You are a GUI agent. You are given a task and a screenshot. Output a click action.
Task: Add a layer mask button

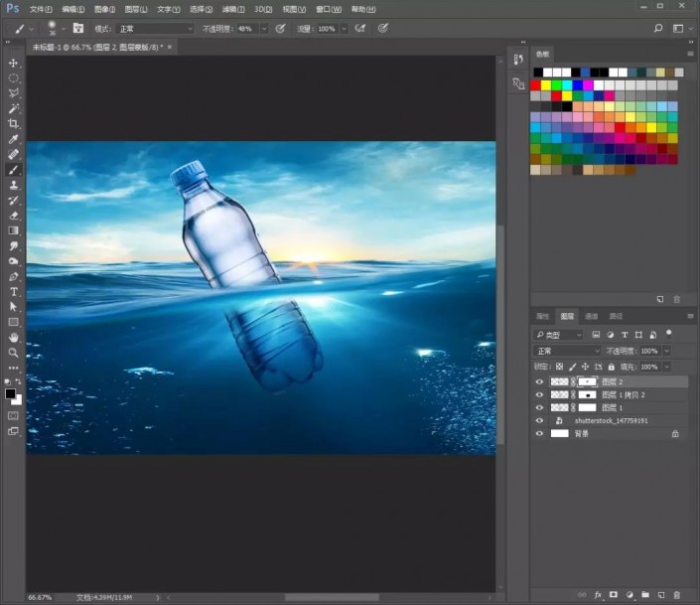click(x=614, y=595)
